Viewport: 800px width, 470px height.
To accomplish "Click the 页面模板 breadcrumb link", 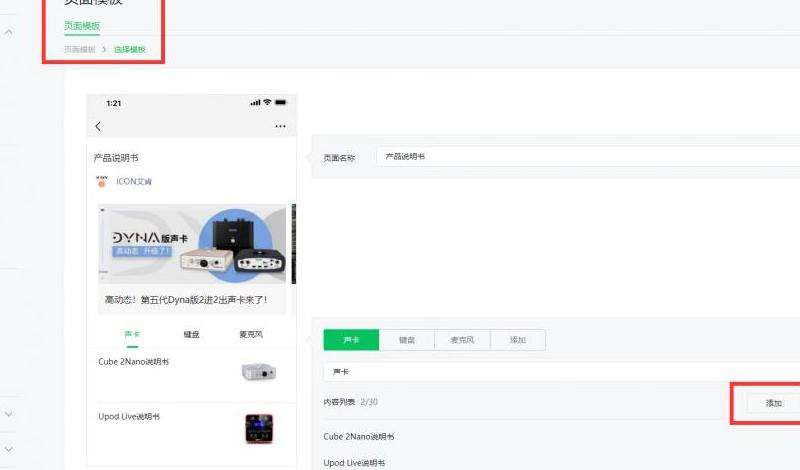I will pyautogui.click(x=80, y=49).
